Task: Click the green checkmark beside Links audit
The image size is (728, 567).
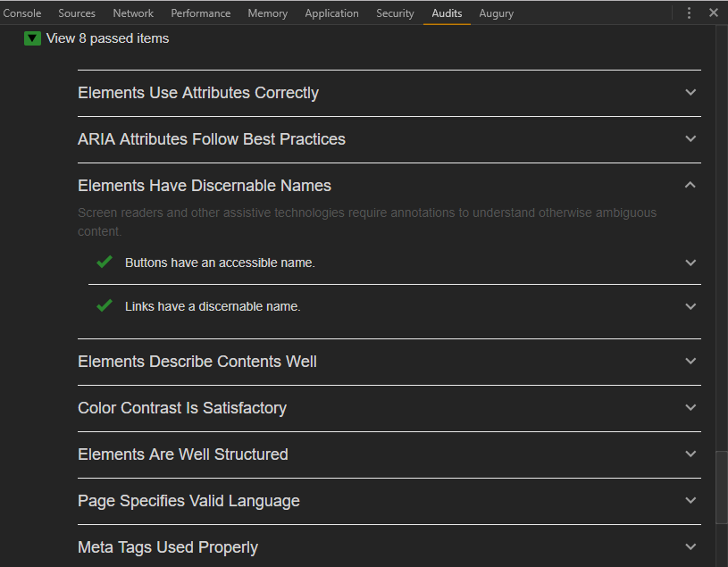Action: [105, 306]
